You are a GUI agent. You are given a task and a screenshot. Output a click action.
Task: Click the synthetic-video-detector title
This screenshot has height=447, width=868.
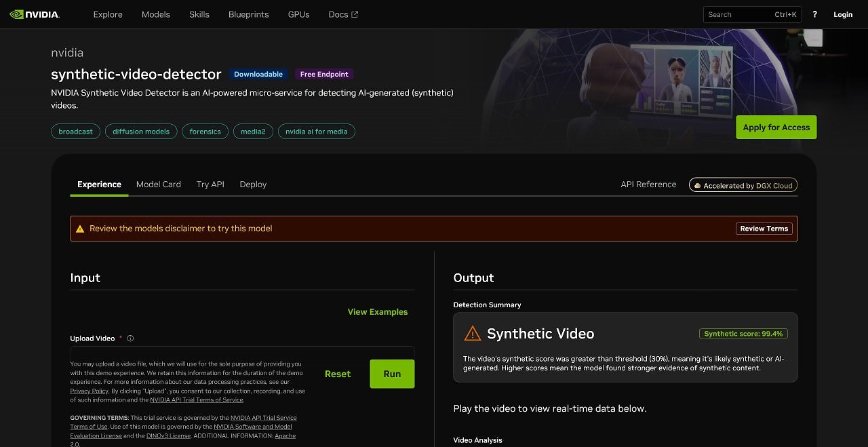pyautogui.click(x=136, y=75)
